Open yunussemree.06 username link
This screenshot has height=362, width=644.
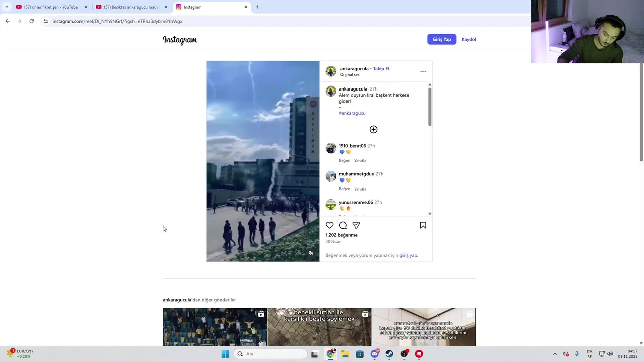(356, 202)
